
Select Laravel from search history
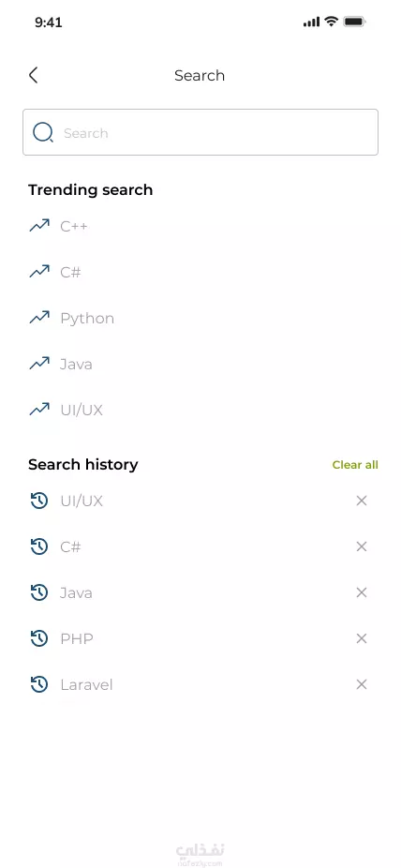point(86,685)
